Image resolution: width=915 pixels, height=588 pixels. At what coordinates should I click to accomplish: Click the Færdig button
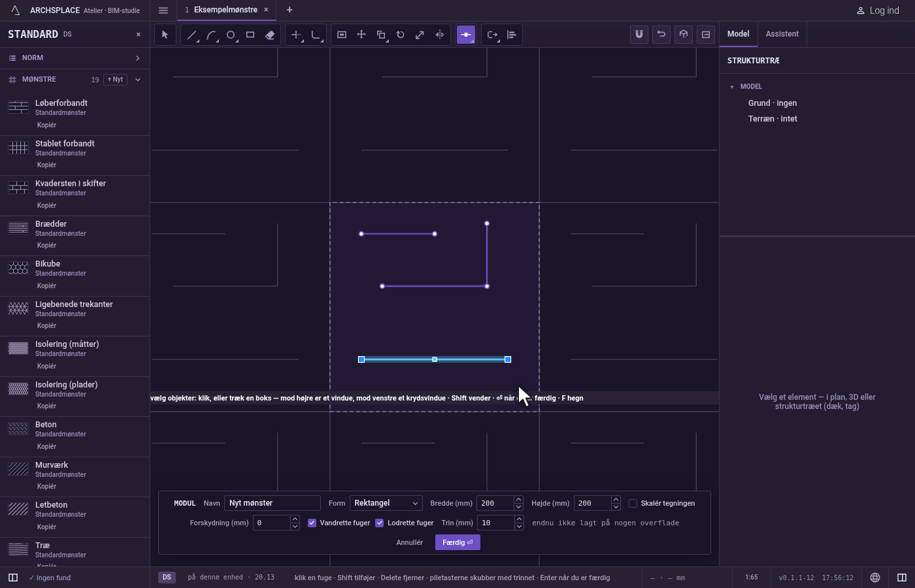pos(457,542)
